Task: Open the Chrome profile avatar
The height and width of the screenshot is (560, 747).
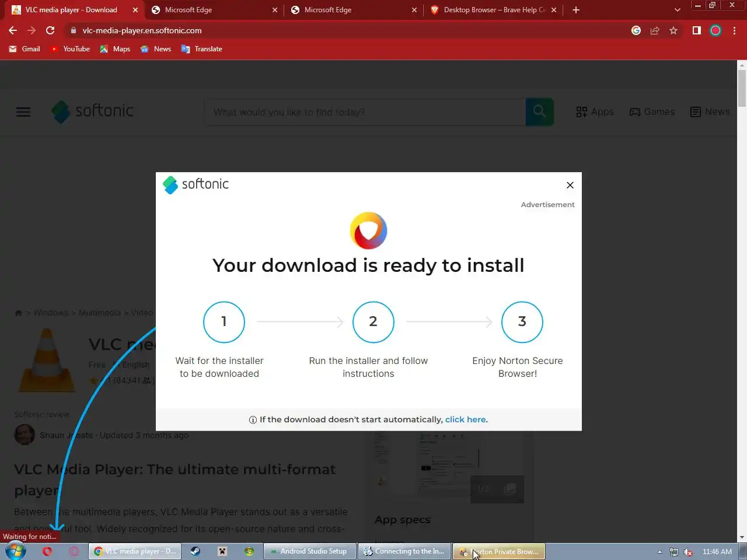Action: [x=715, y=30]
